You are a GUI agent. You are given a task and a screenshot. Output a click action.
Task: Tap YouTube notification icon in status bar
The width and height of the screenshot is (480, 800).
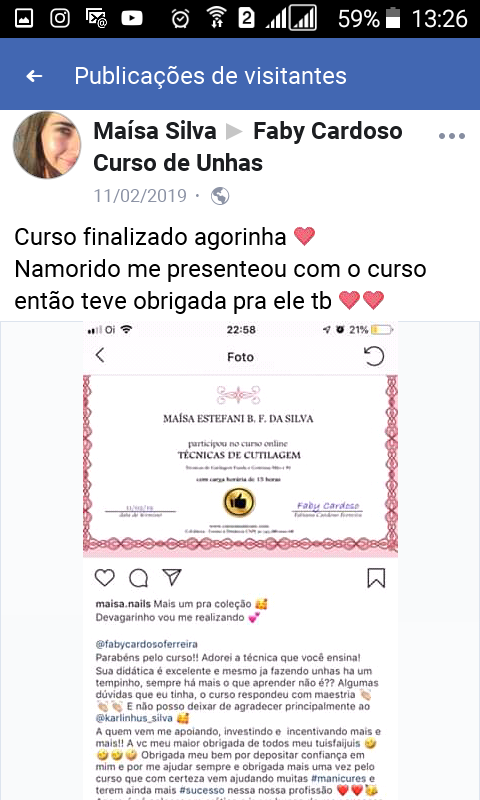132,19
